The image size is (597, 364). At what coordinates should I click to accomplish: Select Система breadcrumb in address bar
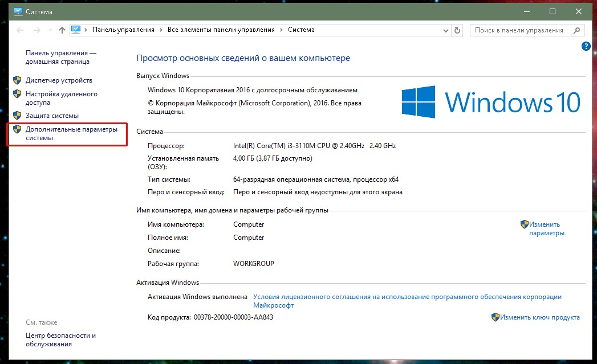[x=301, y=30]
